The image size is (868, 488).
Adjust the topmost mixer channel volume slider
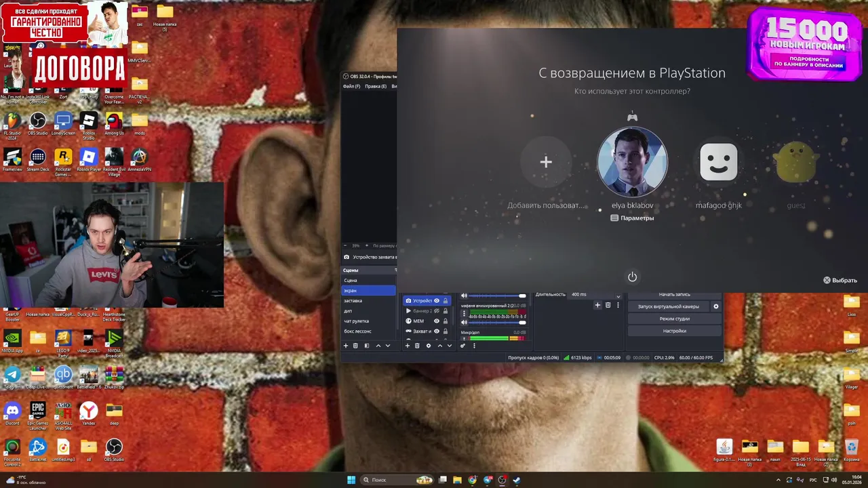[498, 296]
